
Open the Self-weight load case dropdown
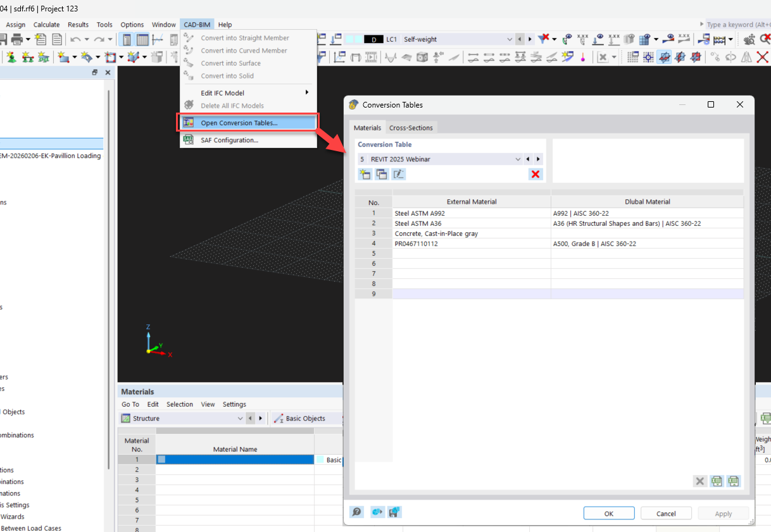tap(510, 39)
